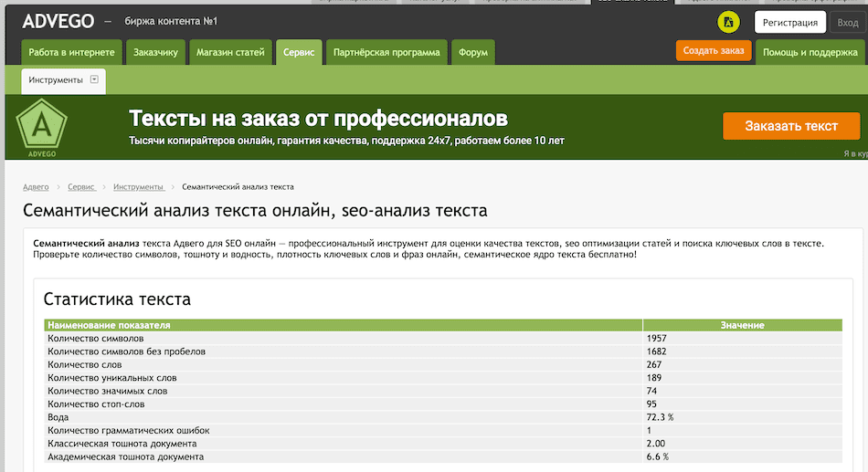Switch to Магазин статей tab
This screenshot has width=868, height=472.
[231, 52]
